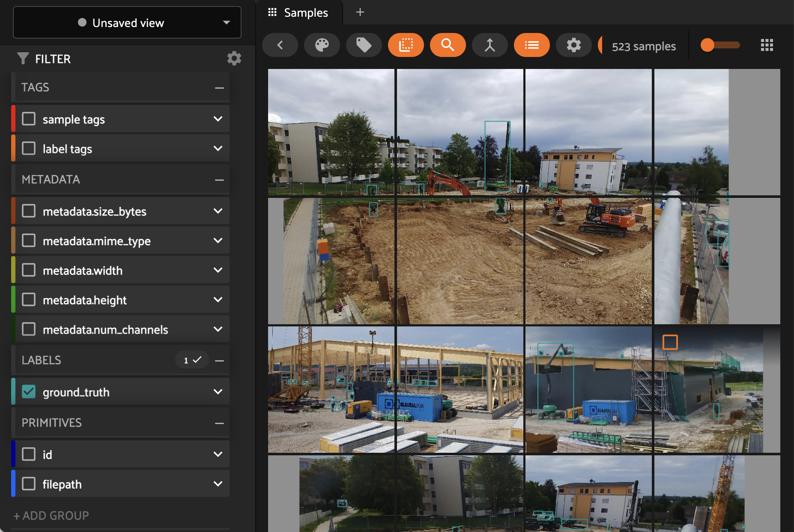Open the filter settings gear icon
Screen dimensions: 794x532
(x=234, y=58)
